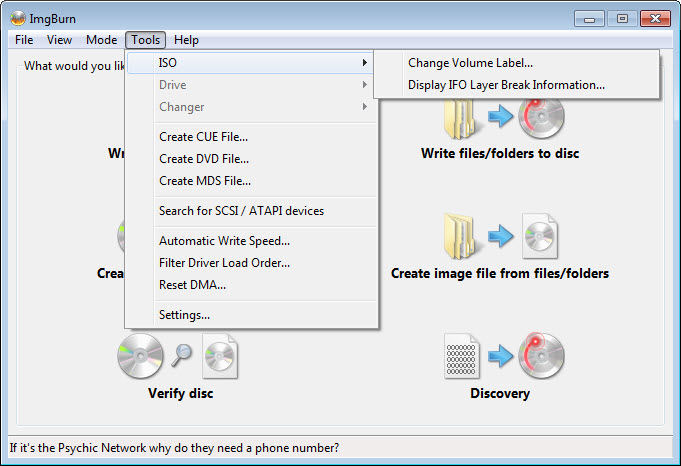The height and width of the screenshot is (466, 681).
Task: Choose Create DVD File...
Action: point(251,159)
